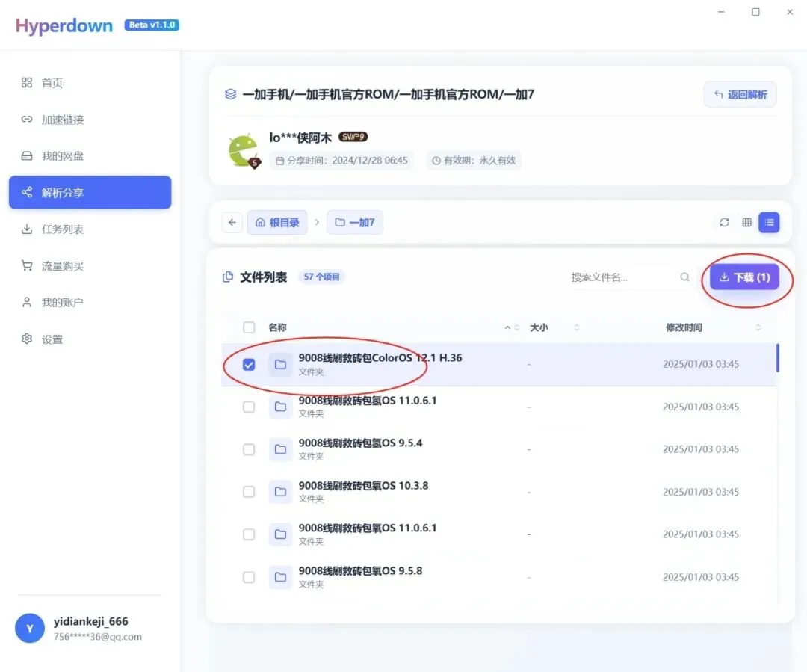Click the 文件列表 copy icon
807x672 pixels.
[228, 277]
